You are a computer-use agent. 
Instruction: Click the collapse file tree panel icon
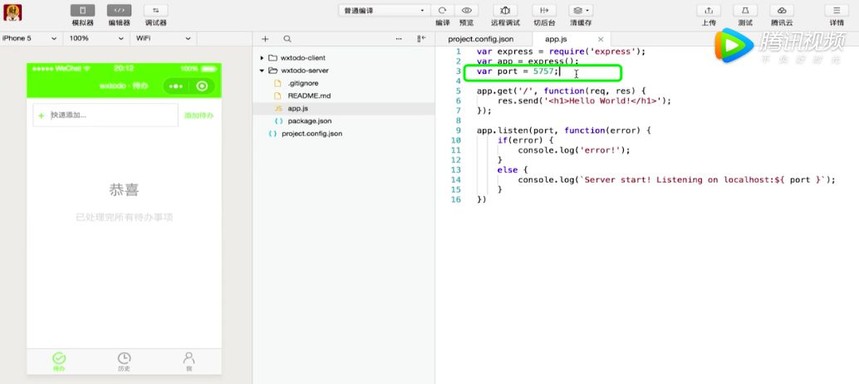click(421, 39)
